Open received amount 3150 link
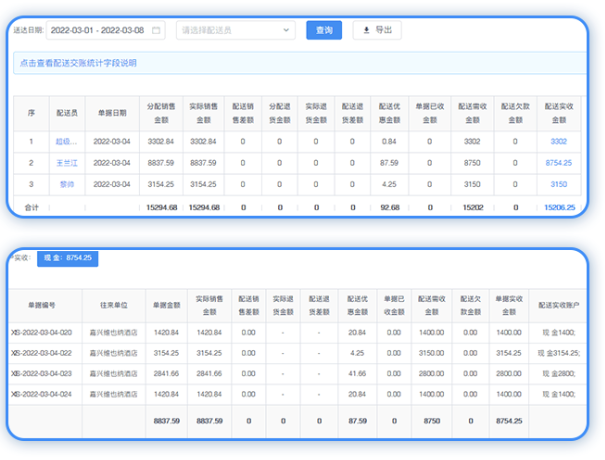Image resolution: width=605 pixels, height=460 pixels. tap(559, 184)
